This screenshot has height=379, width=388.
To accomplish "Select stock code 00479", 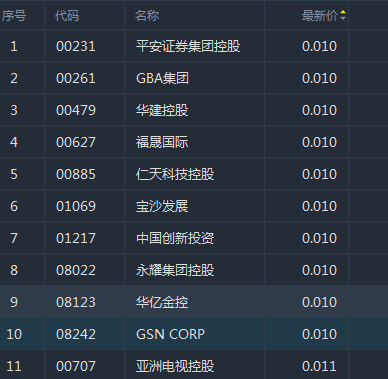I will [76, 110].
